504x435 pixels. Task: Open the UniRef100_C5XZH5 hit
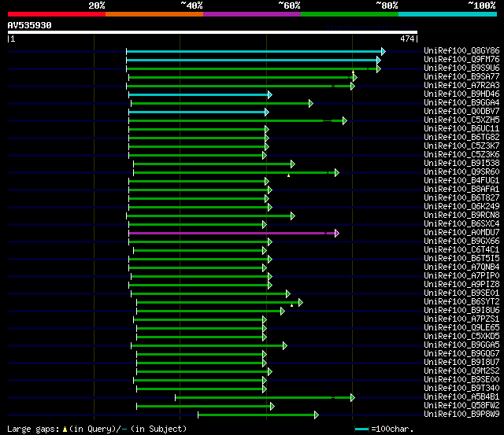point(461,120)
